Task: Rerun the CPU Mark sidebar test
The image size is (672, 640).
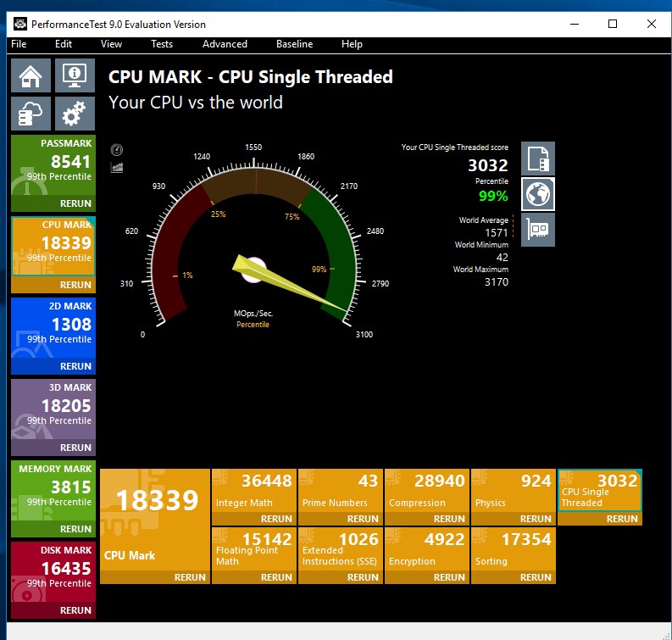Action: point(53,285)
